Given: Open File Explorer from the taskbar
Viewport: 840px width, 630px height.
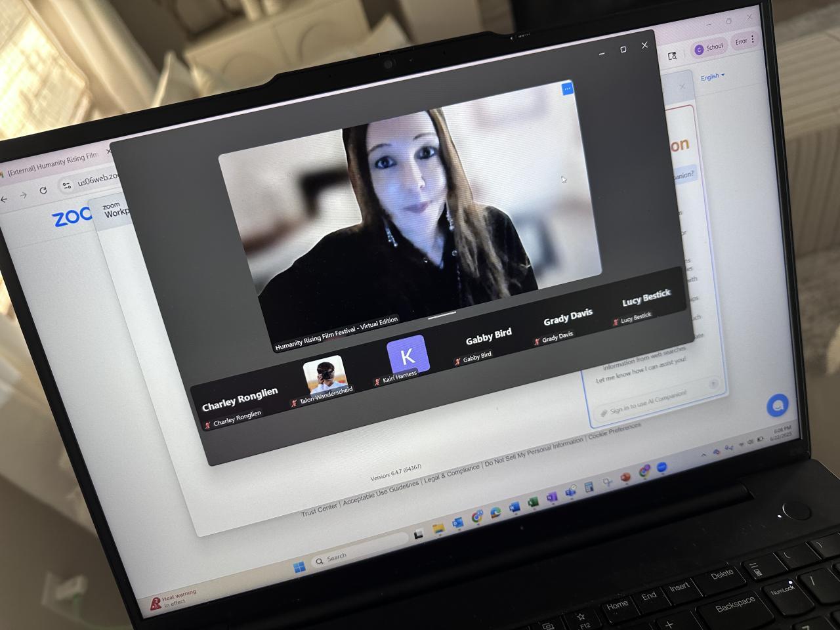Looking at the screenshot, I should 438,528.
